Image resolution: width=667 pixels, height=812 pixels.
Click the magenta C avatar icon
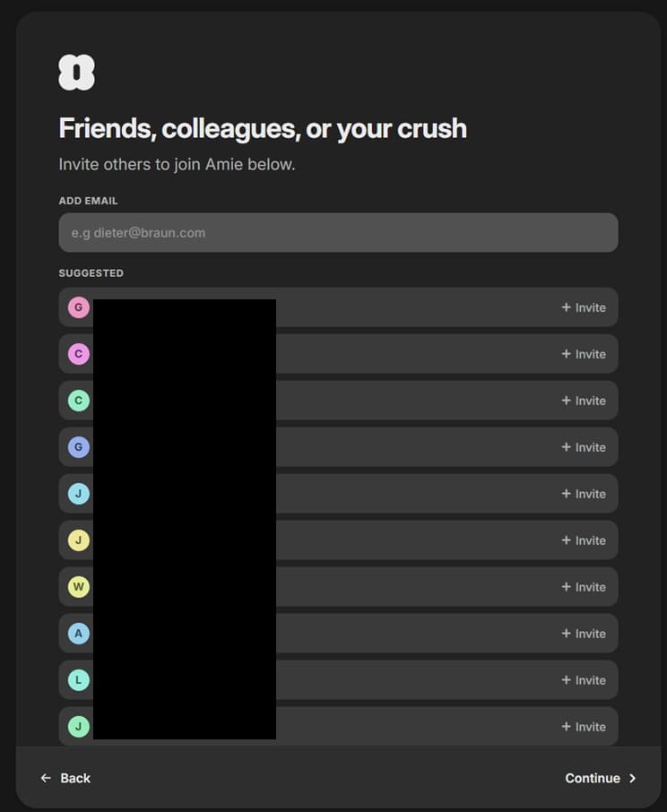click(x=79, y=354)
